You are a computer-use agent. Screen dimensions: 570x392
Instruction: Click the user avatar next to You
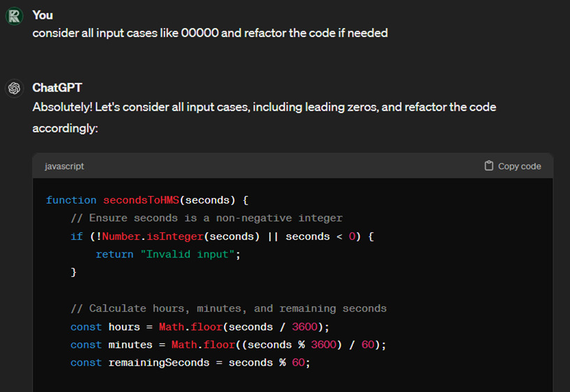click(x=15, y=16)
